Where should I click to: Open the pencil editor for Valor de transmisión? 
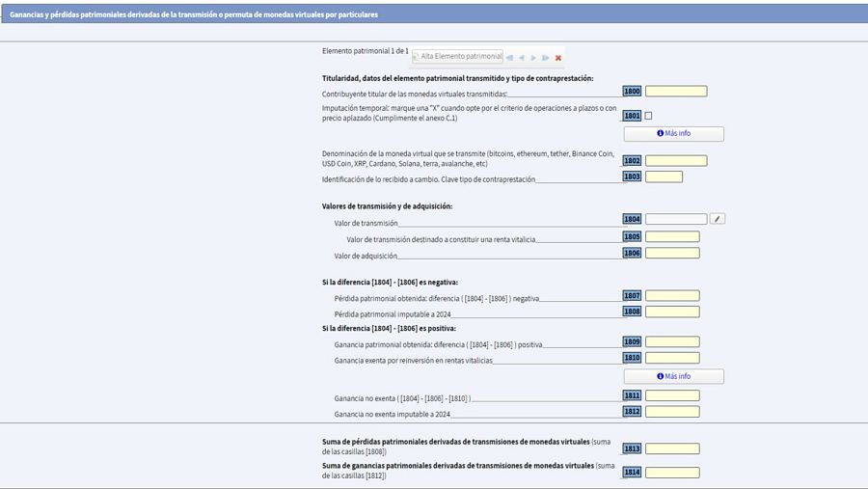(718, 219)
